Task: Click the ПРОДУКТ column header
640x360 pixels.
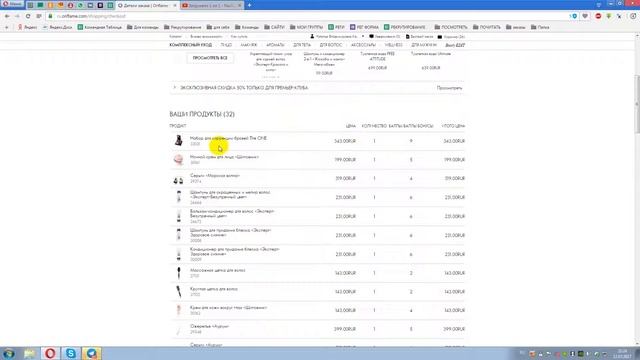Action: (x=178, y=126)
